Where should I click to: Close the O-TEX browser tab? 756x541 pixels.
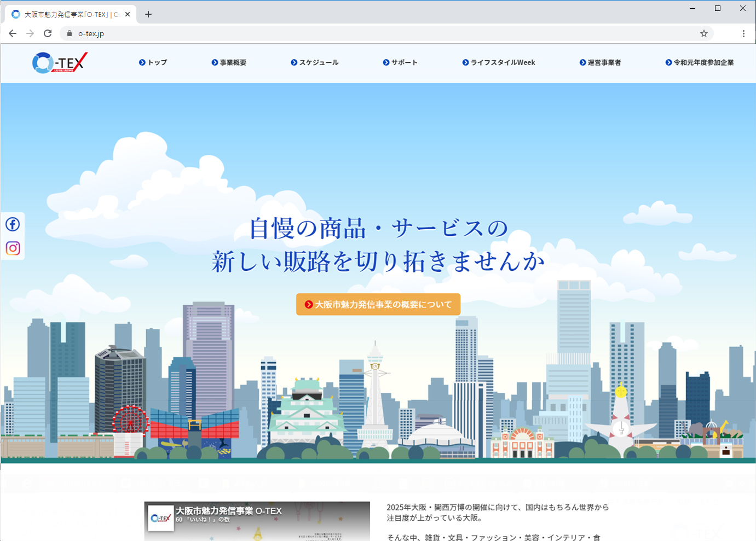pyautogui.click(x=128, y=14)
